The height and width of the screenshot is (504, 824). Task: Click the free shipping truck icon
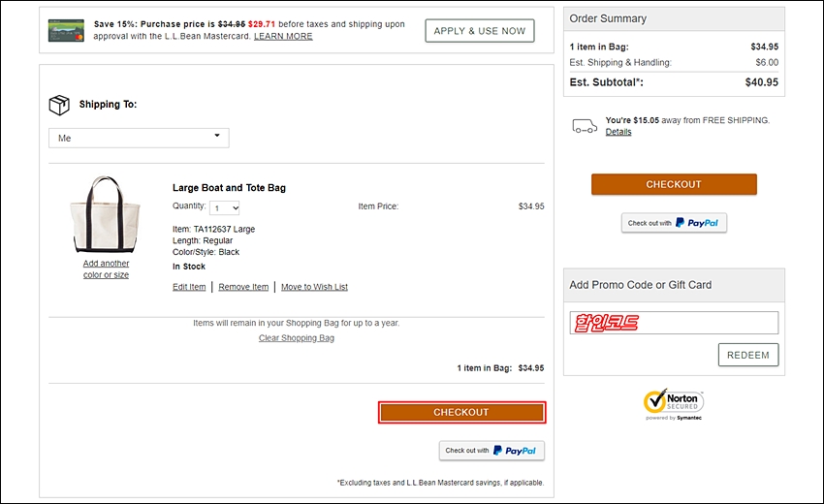coord(585,126)
